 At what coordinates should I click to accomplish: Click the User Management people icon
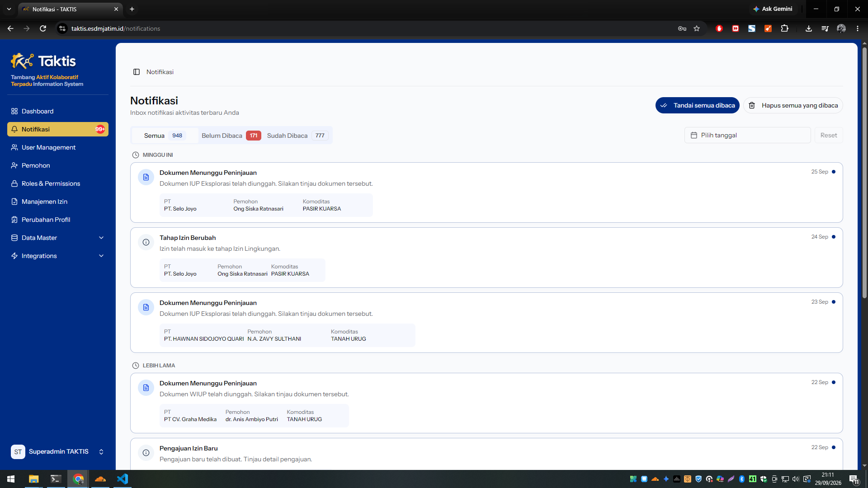point(14,147)
